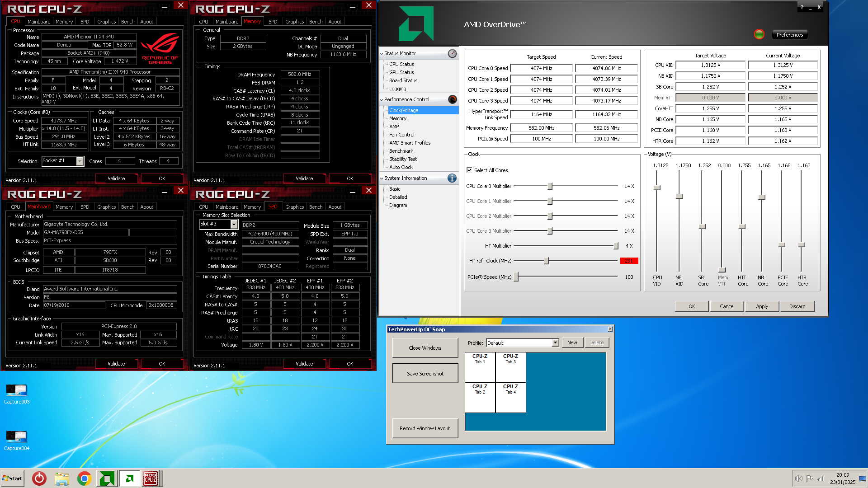The width and height of the screenshot is (868, 488).
Task: Open Stability Test item
Action: [403, 159]
